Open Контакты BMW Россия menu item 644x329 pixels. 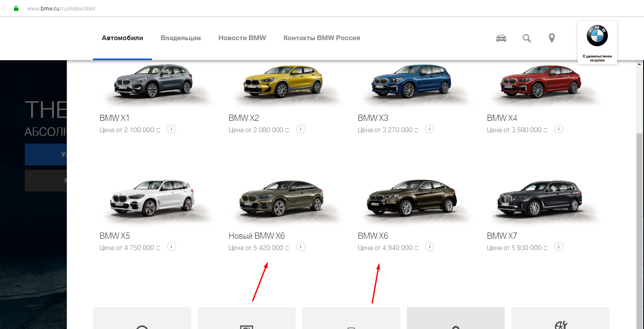coord(322,38)
